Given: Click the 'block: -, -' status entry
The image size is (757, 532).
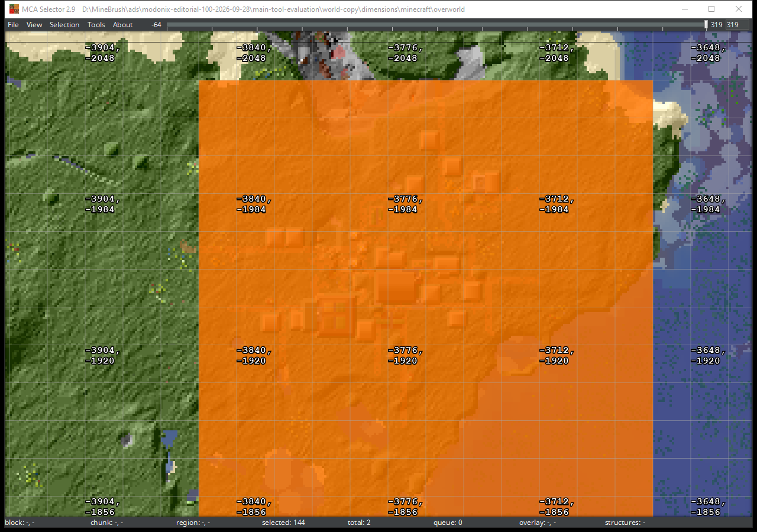Looking at the screenshot, I should coord(20,523).
